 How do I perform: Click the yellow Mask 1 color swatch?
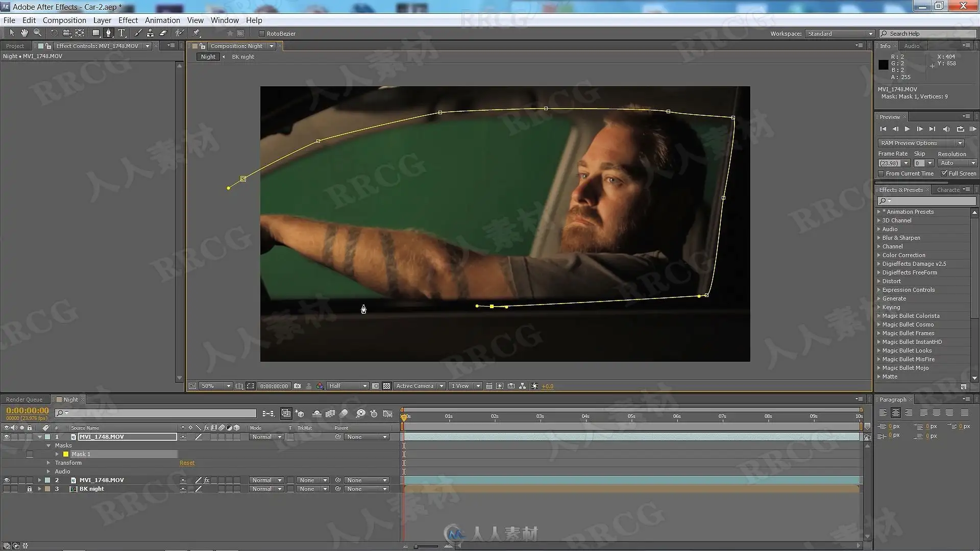(66, 454)
